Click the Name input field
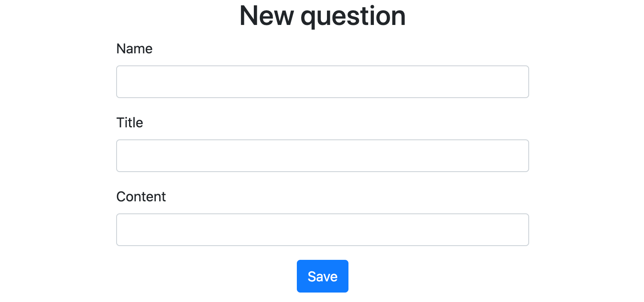This screenshot has width=644, height=302. click(x=322, y=82)
